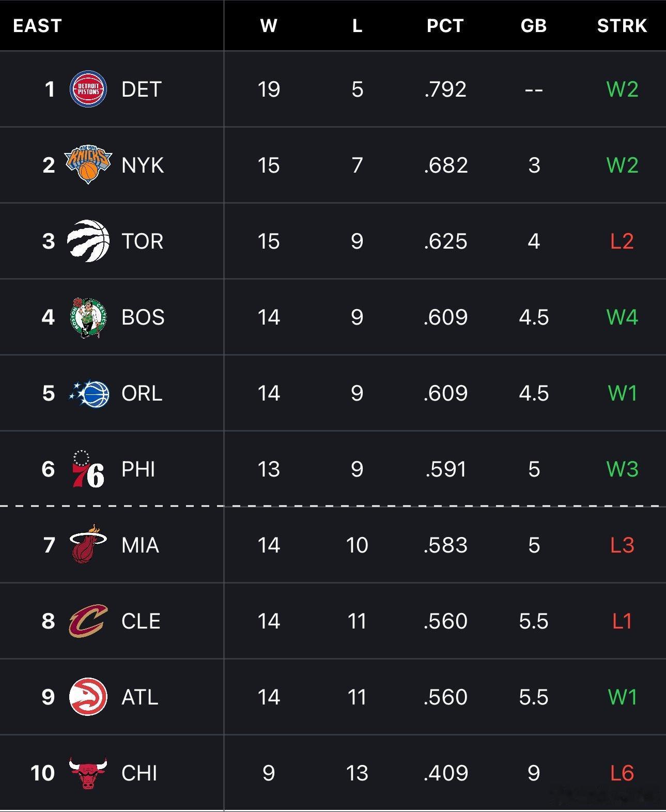The width and height of the screenshot is (666, 812).
Task: Sort by the PCT column header
Action: [445, 26]
